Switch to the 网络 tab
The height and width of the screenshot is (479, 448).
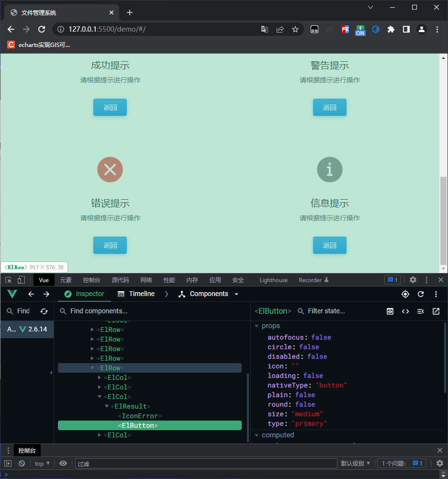coord(146,280)
